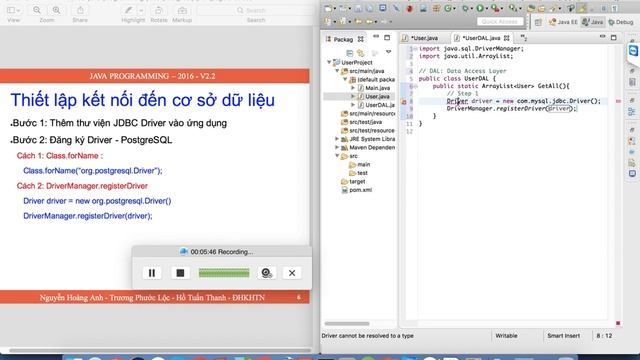This screenshot has height=360, width=640.
Task: Click the error marker on line 8 gutter
Action: tap(403, 101)
